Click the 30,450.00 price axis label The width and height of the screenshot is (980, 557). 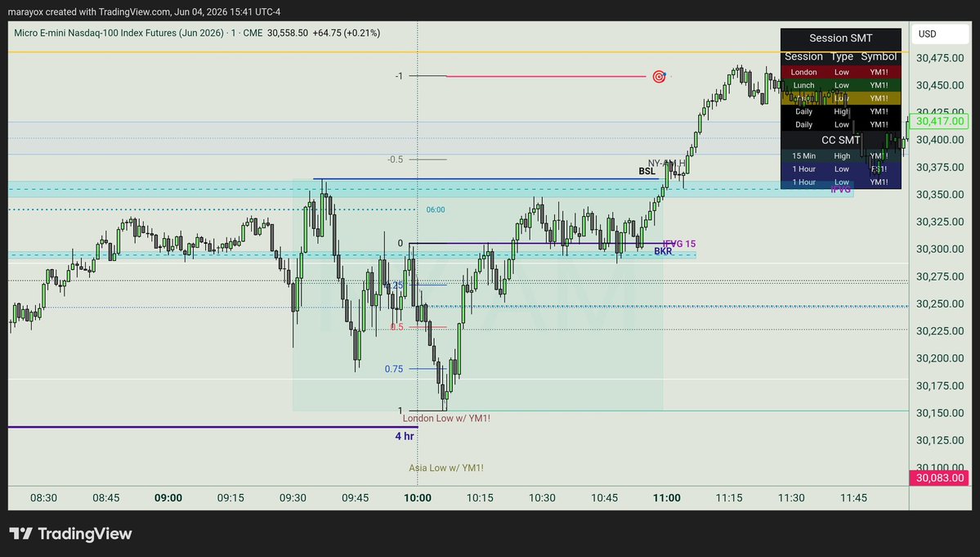939,86
